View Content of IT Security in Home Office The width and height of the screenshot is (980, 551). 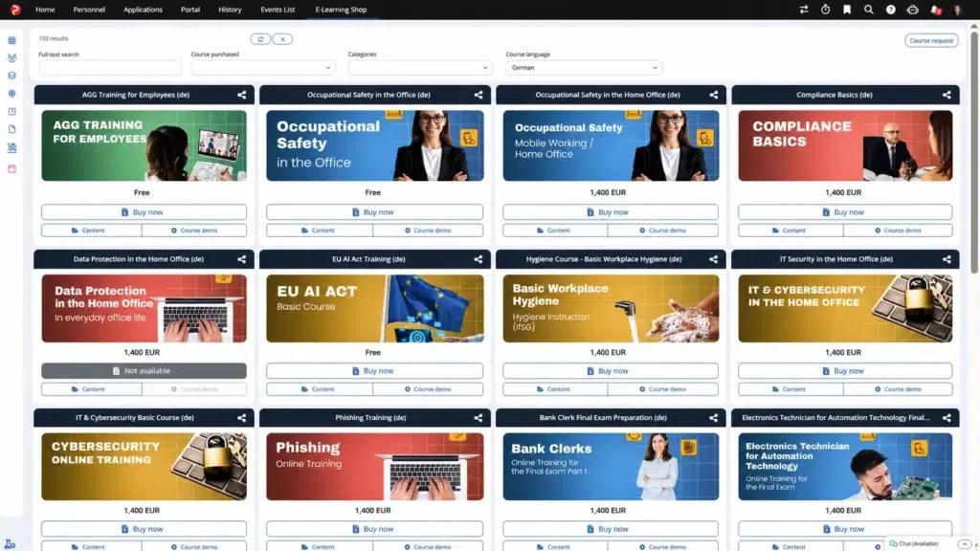[790, 389]
